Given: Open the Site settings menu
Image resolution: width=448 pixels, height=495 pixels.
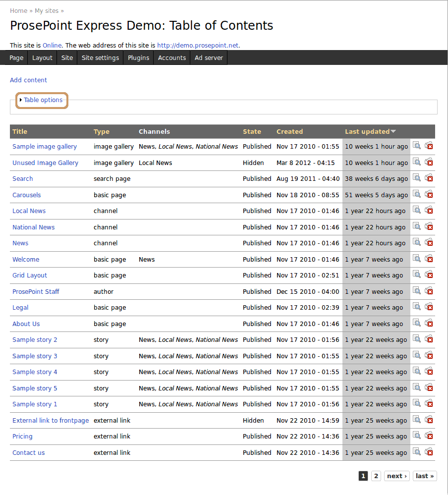Looking at the screenshot, I should (100, 58).
